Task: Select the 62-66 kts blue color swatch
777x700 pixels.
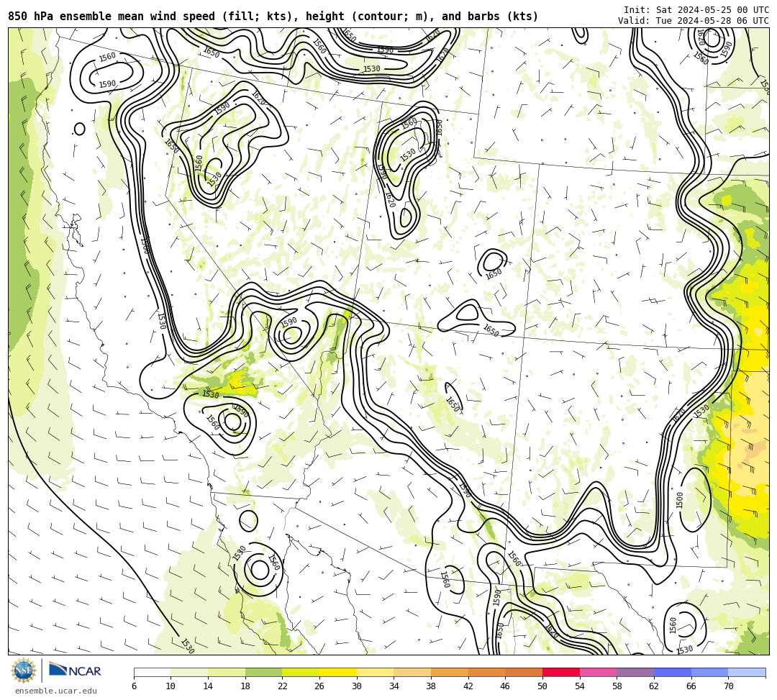Action: [673, 672]
